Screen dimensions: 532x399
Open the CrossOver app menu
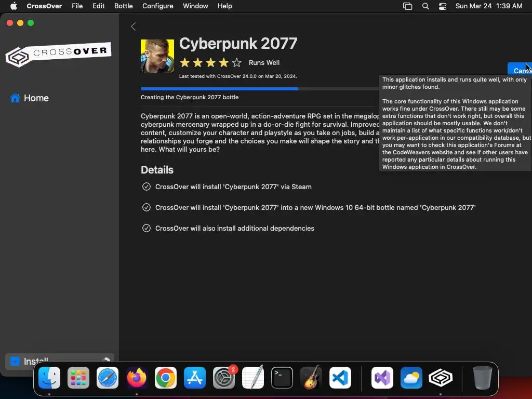pyautogui.click(x=44, y=6)
